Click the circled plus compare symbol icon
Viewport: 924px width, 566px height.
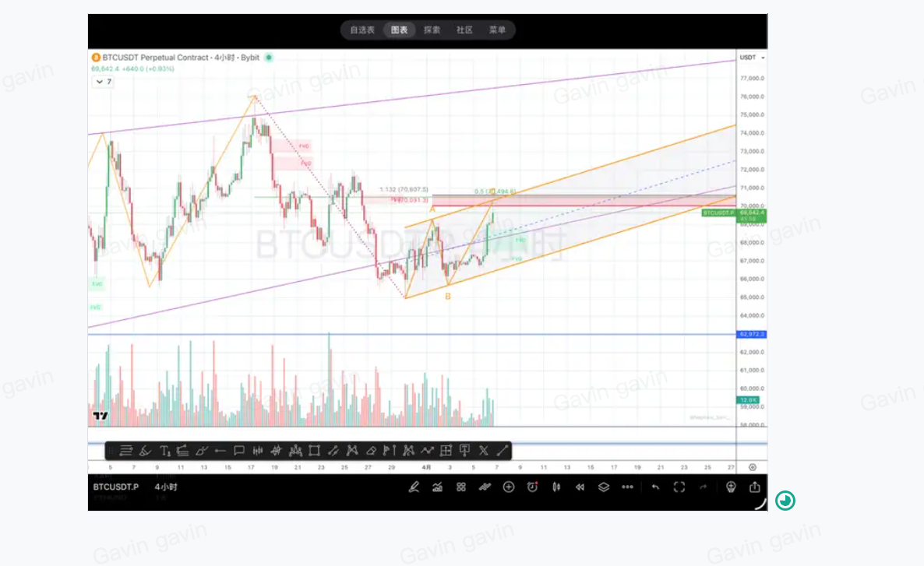(x=509, y=487)
